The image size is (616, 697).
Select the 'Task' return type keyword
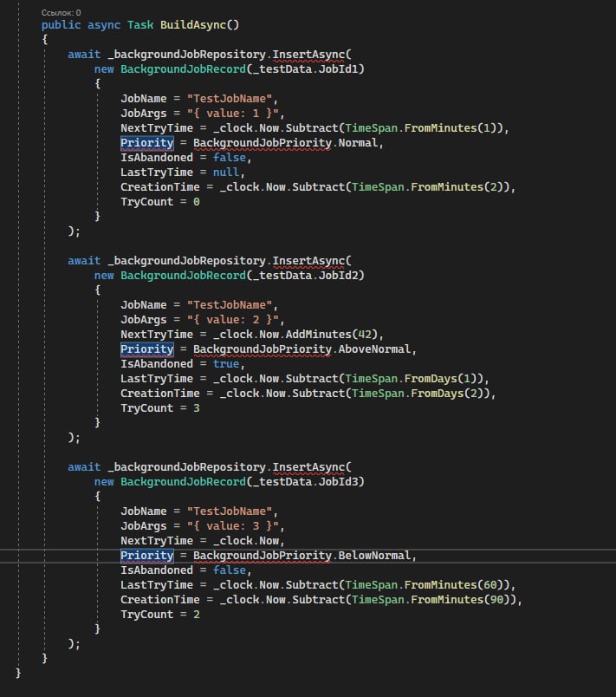(140, 25)
